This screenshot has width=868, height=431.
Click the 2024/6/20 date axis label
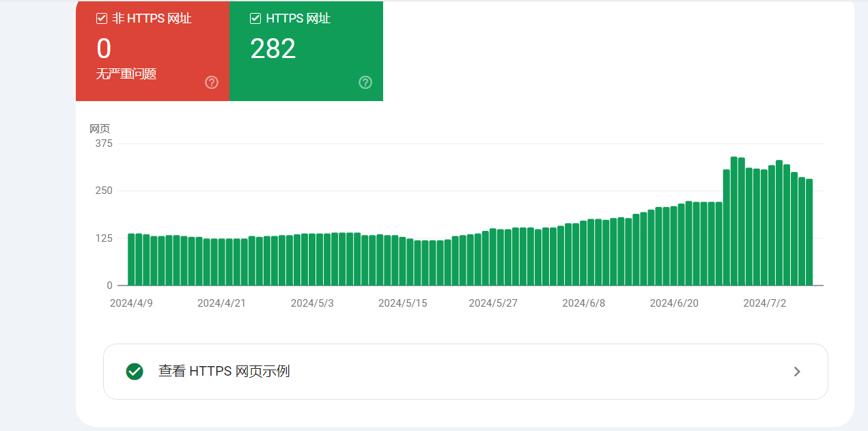point(673,303)
